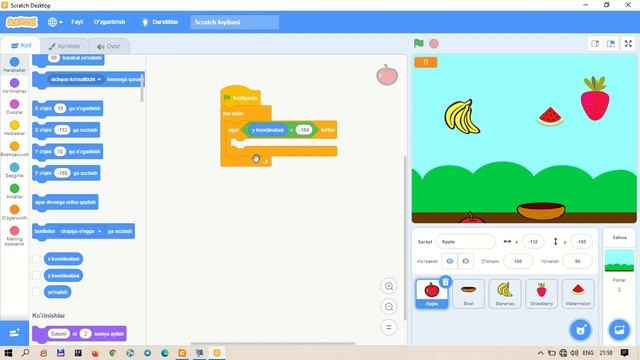
Task: Open the Windows Start menu
Action: [8, 353]
